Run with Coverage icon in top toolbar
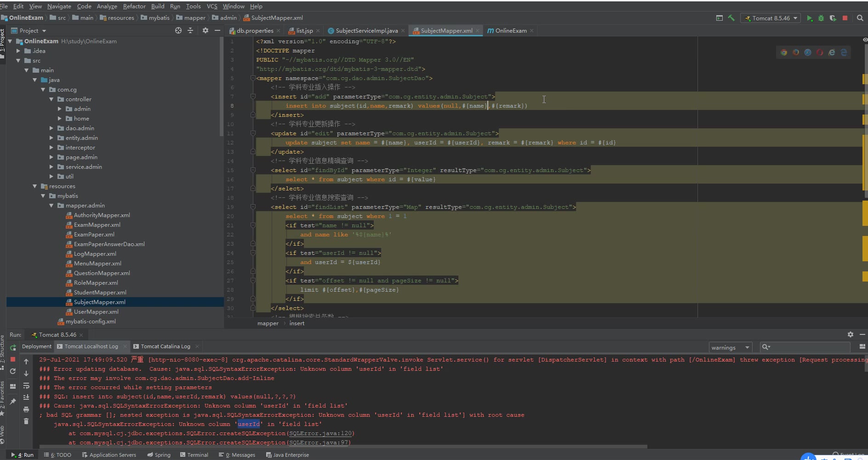The width and height of the screenshot is (868, 460). [833, 18]
